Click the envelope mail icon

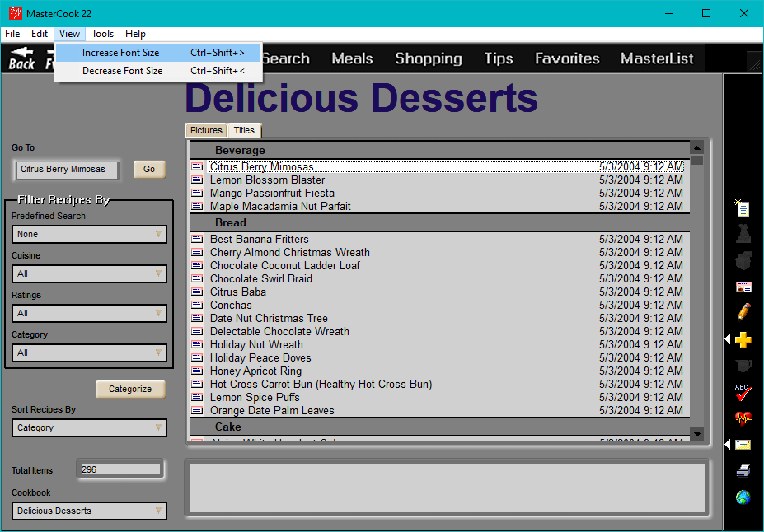pos(743,445)
